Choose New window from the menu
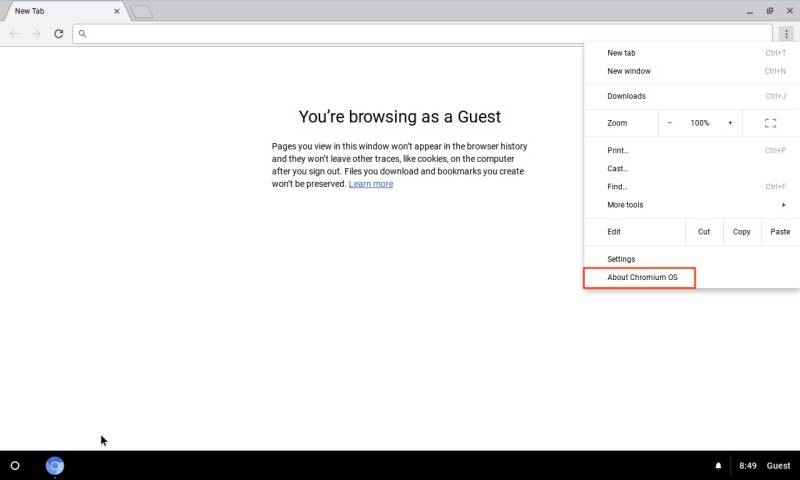Screen dimensions: 800x480 (629, 71)
